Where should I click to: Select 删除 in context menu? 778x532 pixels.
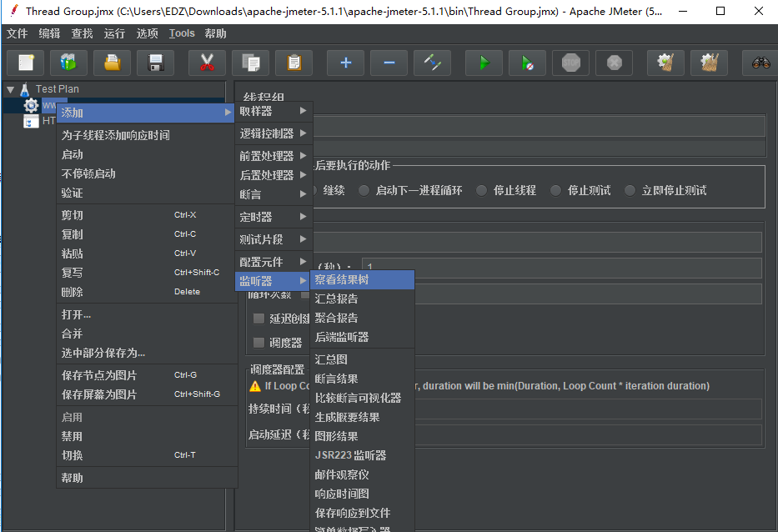147,293
